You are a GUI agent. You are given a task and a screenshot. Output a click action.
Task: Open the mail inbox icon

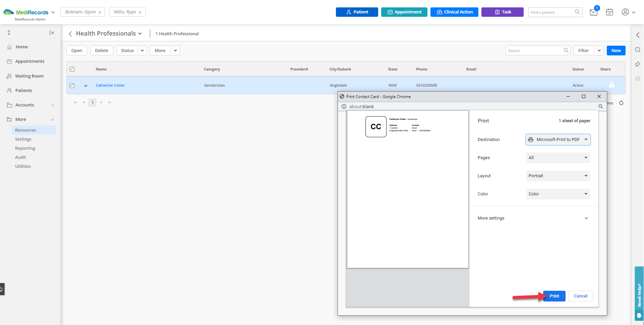(x=593, y=12)
